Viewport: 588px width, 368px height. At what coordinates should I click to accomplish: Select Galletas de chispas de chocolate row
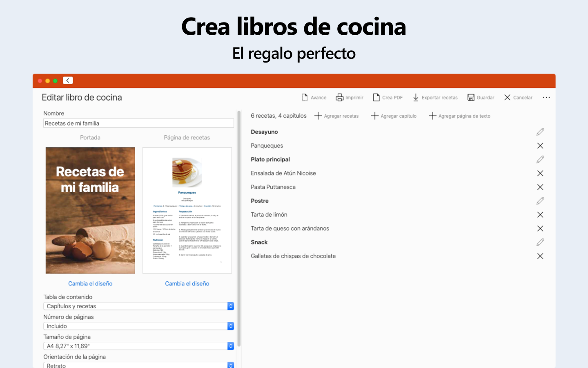pyautogui.click(x=397, y=256)
